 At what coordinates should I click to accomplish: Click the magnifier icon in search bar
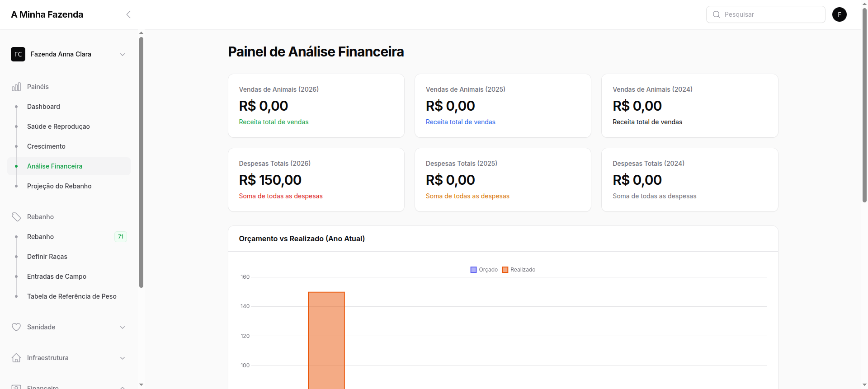pyautogui.click(x=717, y=14)
